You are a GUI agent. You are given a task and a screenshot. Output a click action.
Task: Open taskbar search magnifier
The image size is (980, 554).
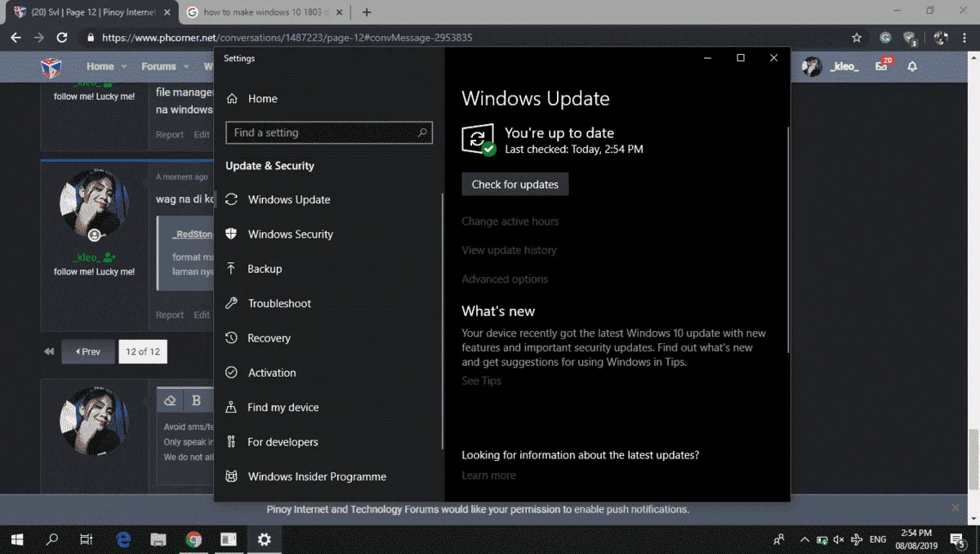click(52, 539)
